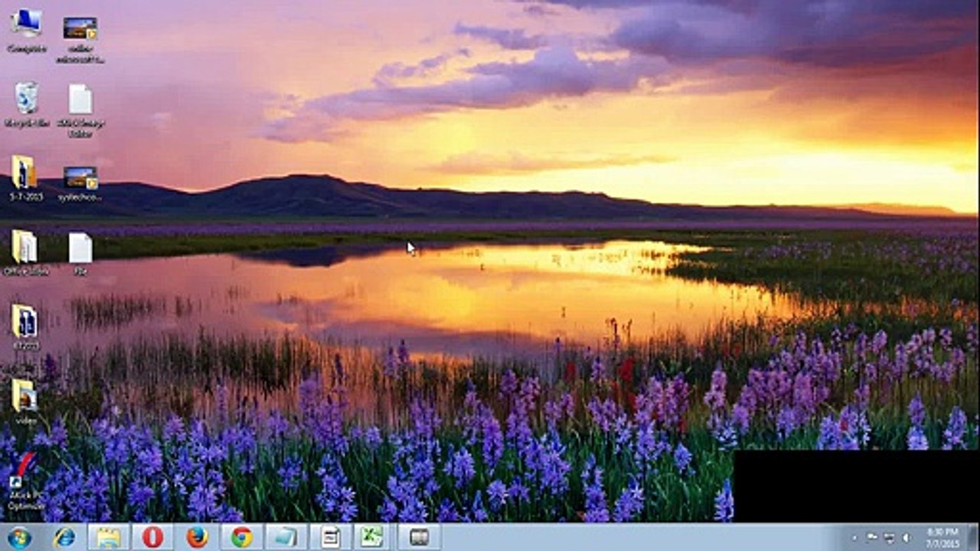Launch Internet Explorer from the taskbar
Viewport: 980px width, 551px height.
tap(64, 538)
